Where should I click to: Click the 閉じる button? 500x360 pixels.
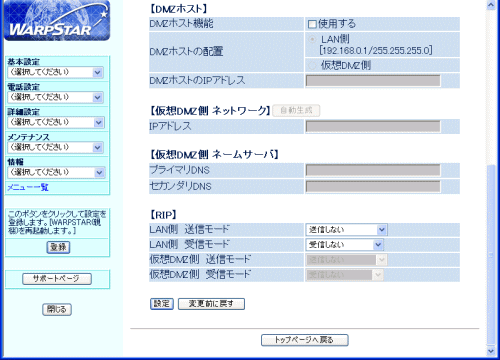click(x=57, y=309)
